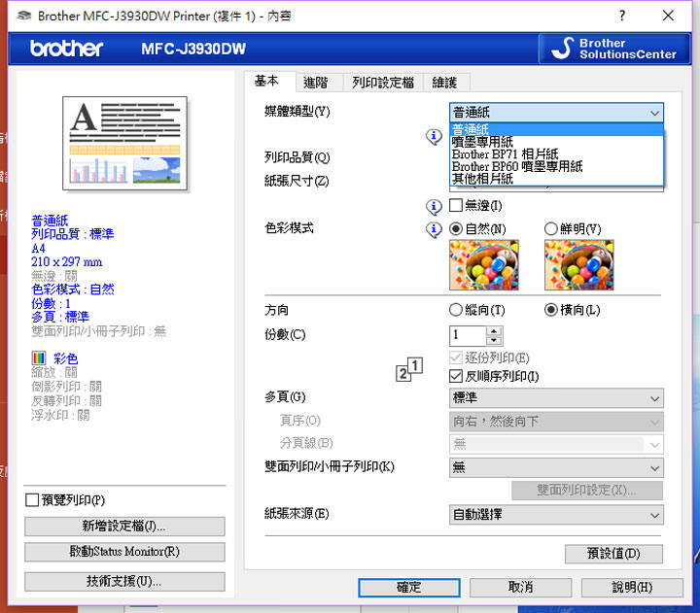The image size is (700, 613).
Task: Click 新增設定檔(J) add profile button
Action: pyautogui.click(x=124, y=527)
